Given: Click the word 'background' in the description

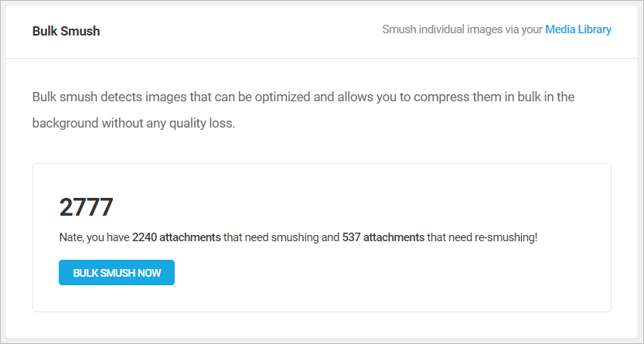Looking at the screenshot, I should pyautogui.click(x=65, y=123).
